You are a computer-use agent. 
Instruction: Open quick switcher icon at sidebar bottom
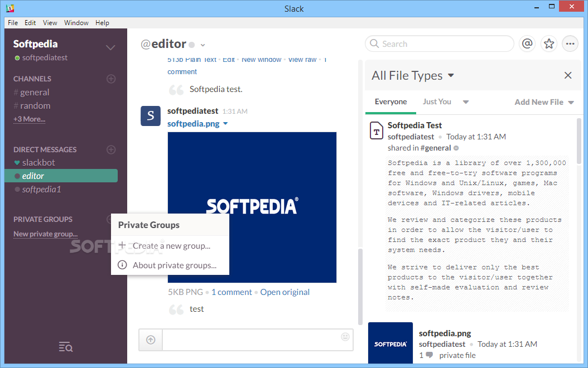[66, 347]
